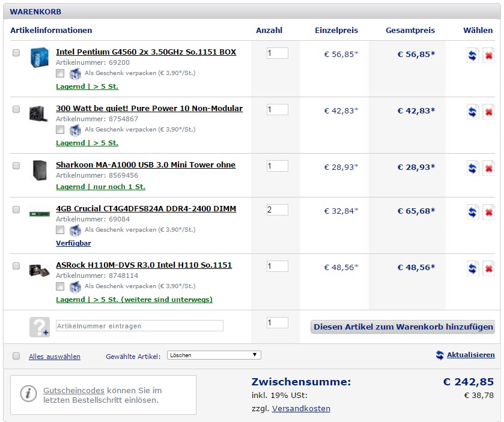Open Sharkoon Mini Tower case thumbnail

click(40, 170)
